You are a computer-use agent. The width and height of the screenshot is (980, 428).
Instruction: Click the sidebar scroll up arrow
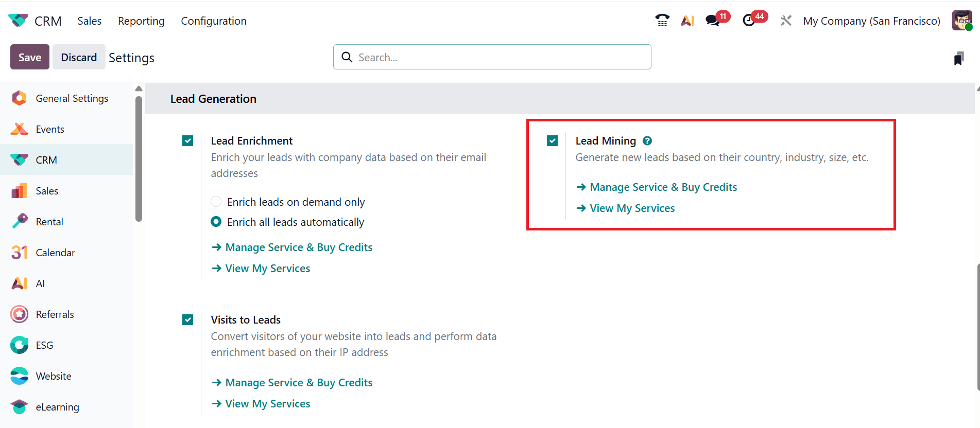[x=139, y=88]
